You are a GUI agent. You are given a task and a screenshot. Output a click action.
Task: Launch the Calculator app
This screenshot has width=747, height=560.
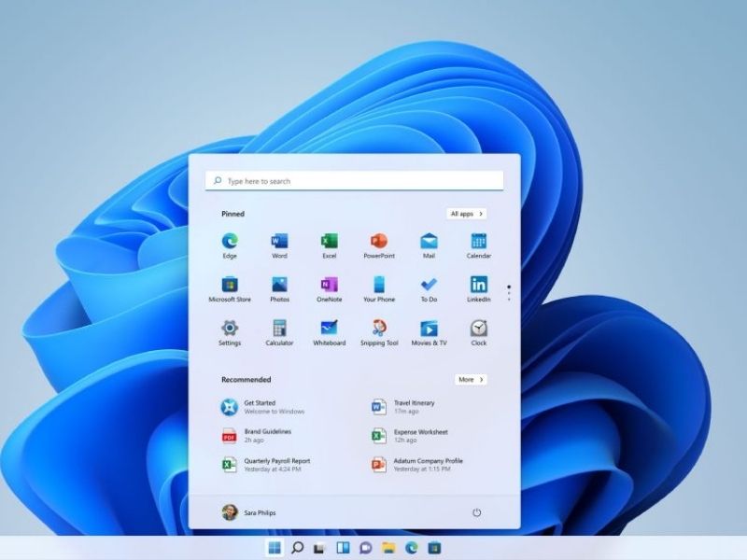click(x=279, y=333)
